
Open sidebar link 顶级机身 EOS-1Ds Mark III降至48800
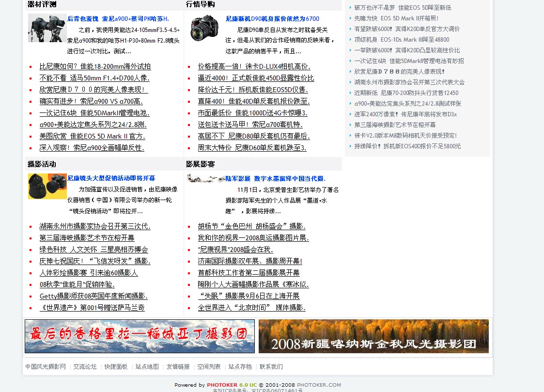[402, 40]
